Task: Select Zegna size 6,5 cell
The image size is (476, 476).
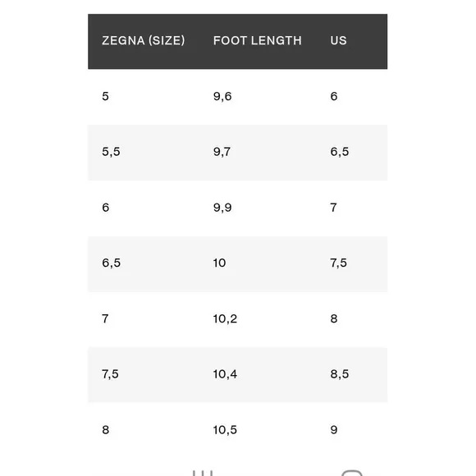Action: pyautogui.click(x=111, y=263)
